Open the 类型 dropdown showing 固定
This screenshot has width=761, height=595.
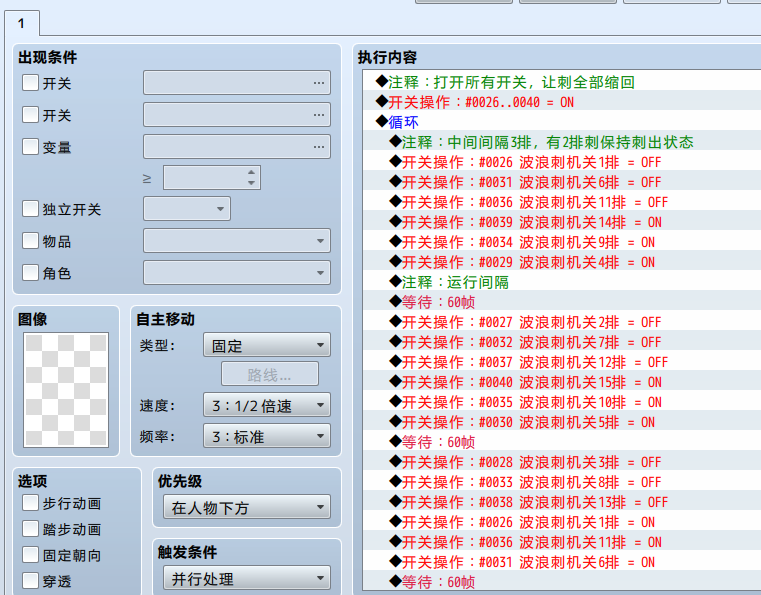click(267, 345)
